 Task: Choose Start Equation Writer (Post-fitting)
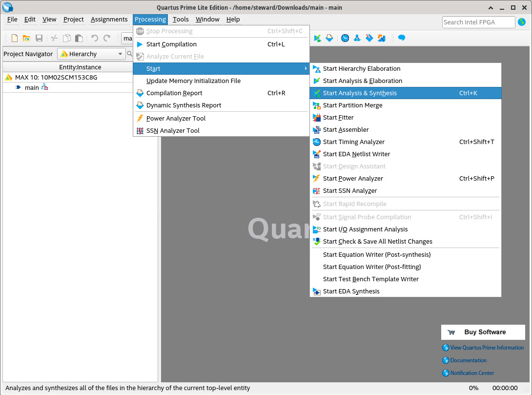pyautogui.click(x=406, y=267)
